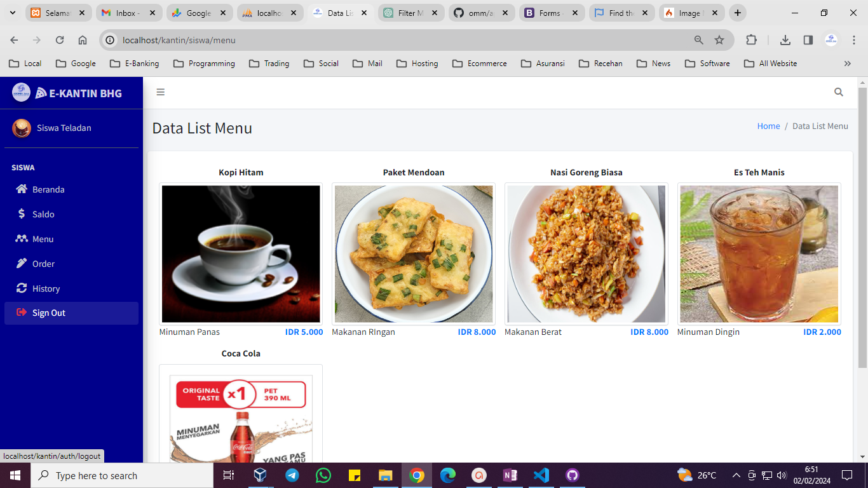868x488 pixels.
Task: Expand the tab search dropdown arrow
Action: 12,13
